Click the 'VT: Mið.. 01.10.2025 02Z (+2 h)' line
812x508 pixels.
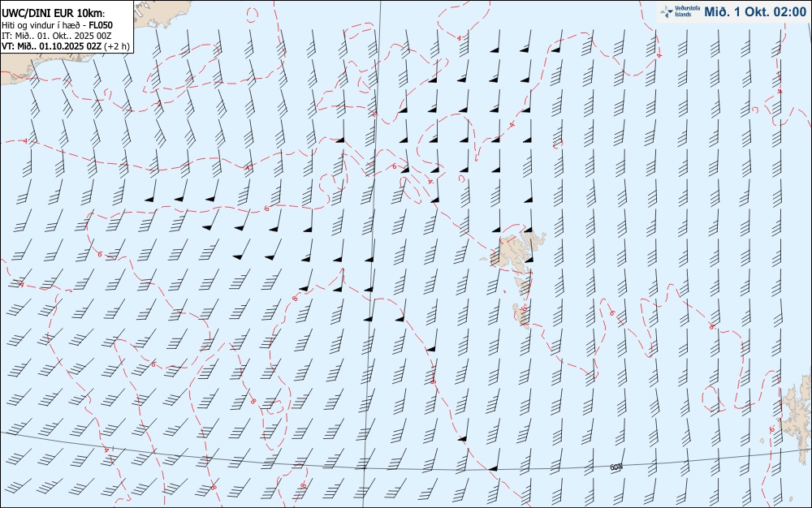66,46
